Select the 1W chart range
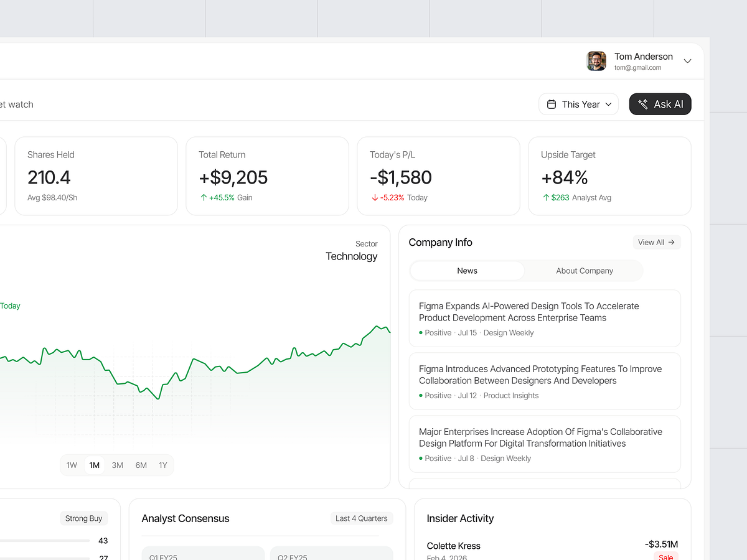Screen dimensions: 747x560 72,465
